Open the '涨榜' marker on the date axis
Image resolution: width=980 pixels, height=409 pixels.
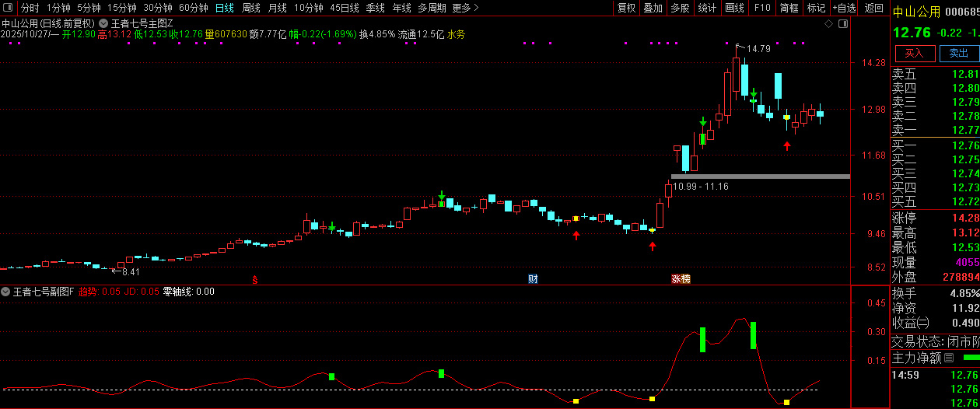681,278
